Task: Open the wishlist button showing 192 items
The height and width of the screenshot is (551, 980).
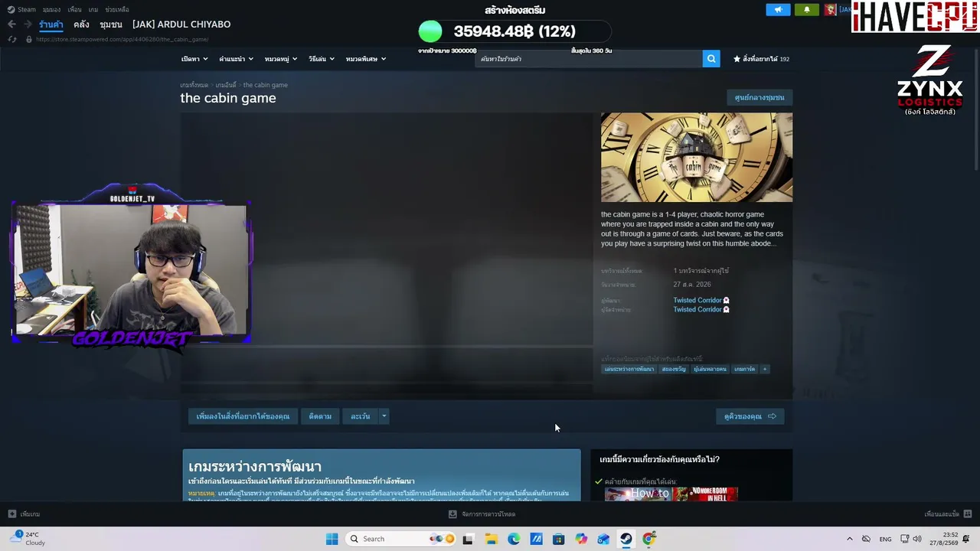Action: pos(761,59)
